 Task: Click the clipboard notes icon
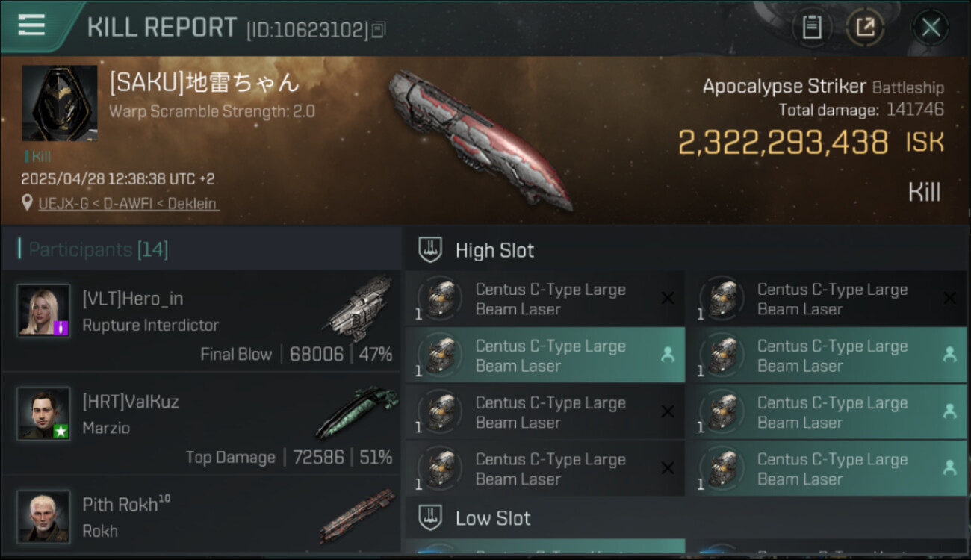pyautogui.click(x=811, y=28)
